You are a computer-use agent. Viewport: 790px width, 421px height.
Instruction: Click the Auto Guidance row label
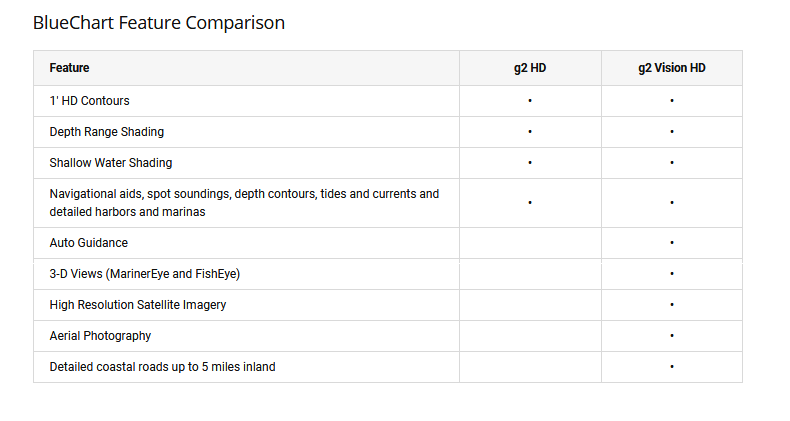point(88,243)
